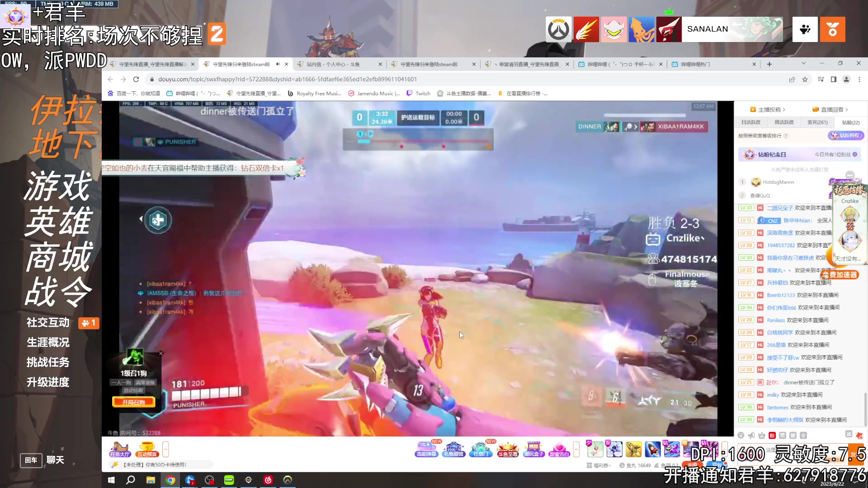
Task: Select the 日活跃度 tab
Action: pyautogui.click(x=750, y=122)
